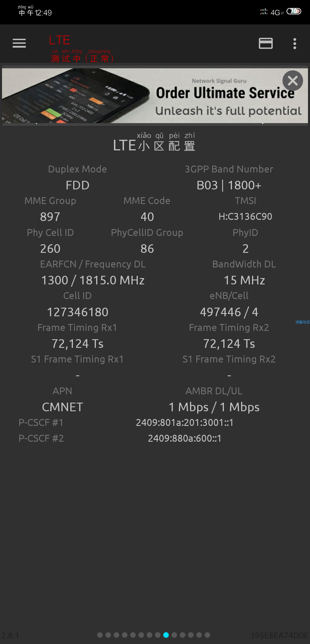
Task: Tap the version number 2.8.1
Action: pos(10,635)
